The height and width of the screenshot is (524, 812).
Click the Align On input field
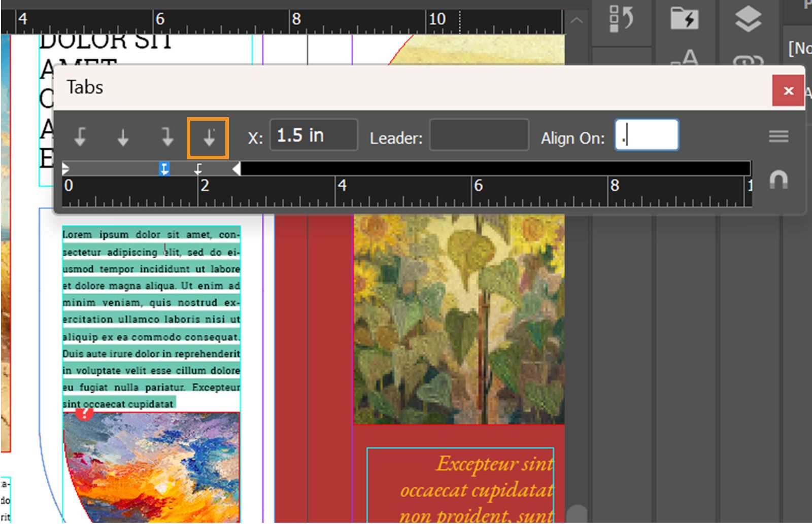point(647,135)
